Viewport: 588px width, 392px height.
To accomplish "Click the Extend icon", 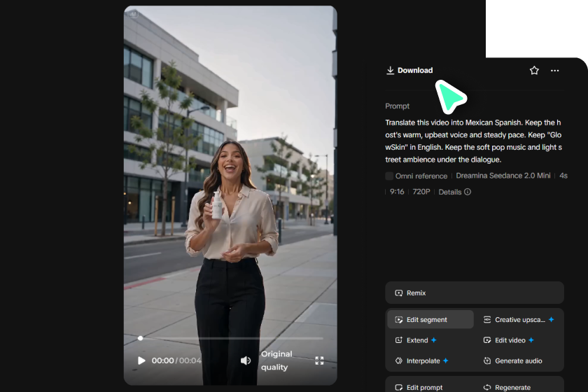I will (398, 340).
